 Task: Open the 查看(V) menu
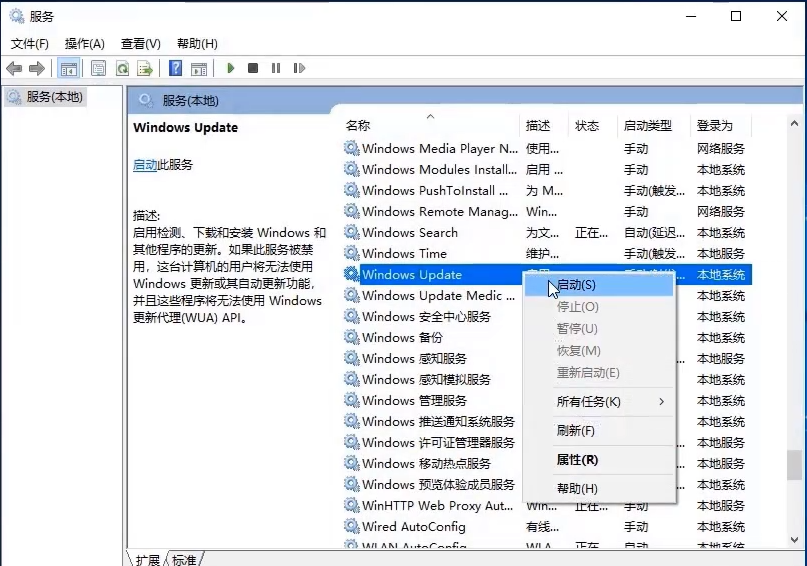(140, 44)
